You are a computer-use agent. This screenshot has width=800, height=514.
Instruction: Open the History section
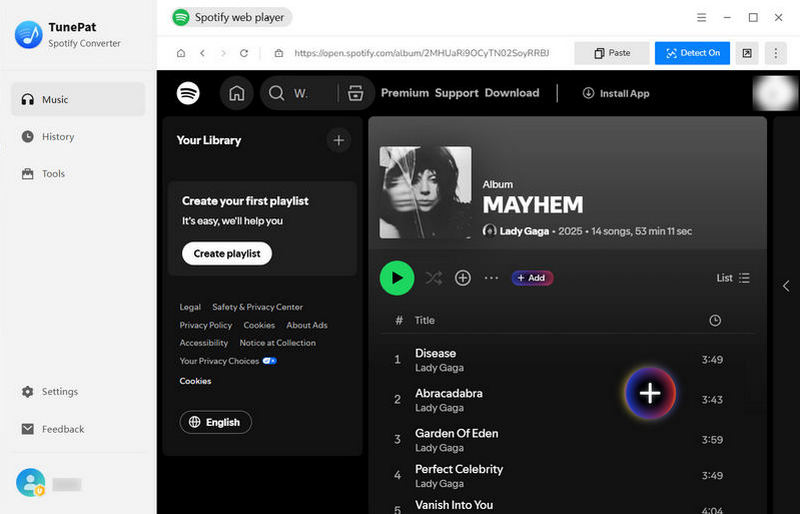[78, 136]
